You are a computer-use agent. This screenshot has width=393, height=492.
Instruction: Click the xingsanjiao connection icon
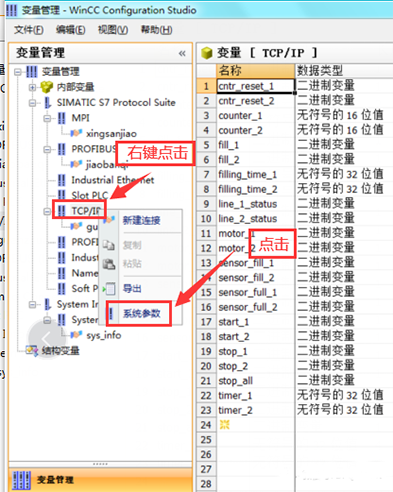click(76, 133)
